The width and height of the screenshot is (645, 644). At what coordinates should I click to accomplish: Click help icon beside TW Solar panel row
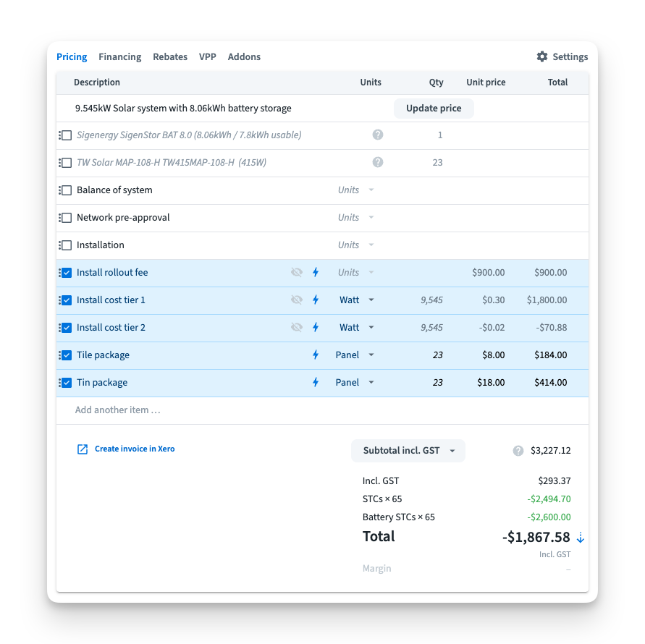377,162
